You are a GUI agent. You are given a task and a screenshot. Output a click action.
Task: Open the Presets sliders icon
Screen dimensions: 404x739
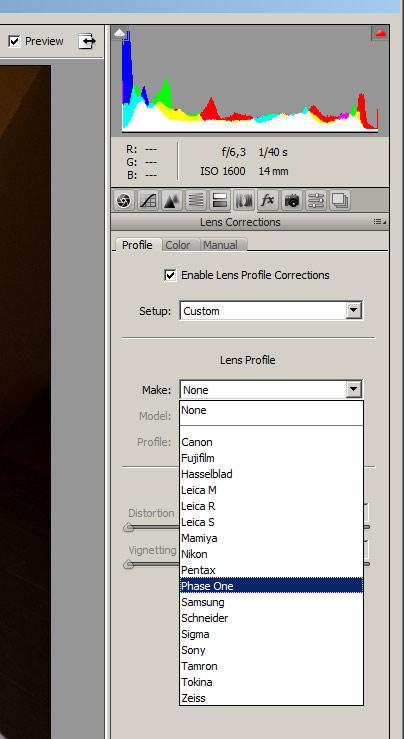click(316, 201)
